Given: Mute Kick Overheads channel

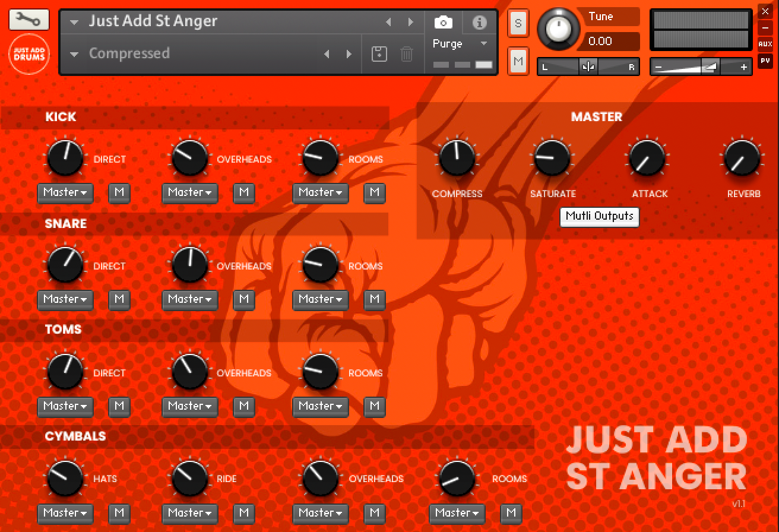Looking at the screenshot, I should point(244,192).
